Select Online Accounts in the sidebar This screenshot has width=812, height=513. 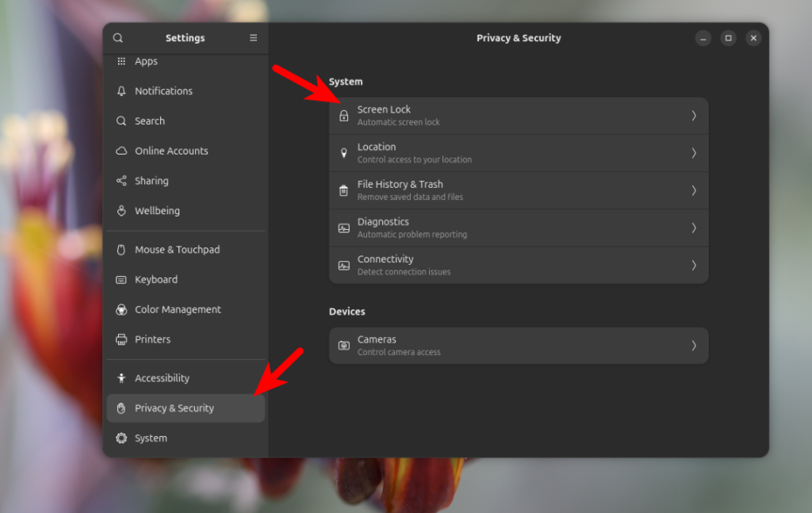171,151
